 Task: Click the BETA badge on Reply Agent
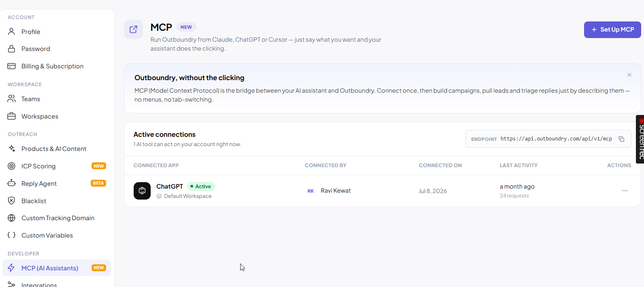point(98,183)
